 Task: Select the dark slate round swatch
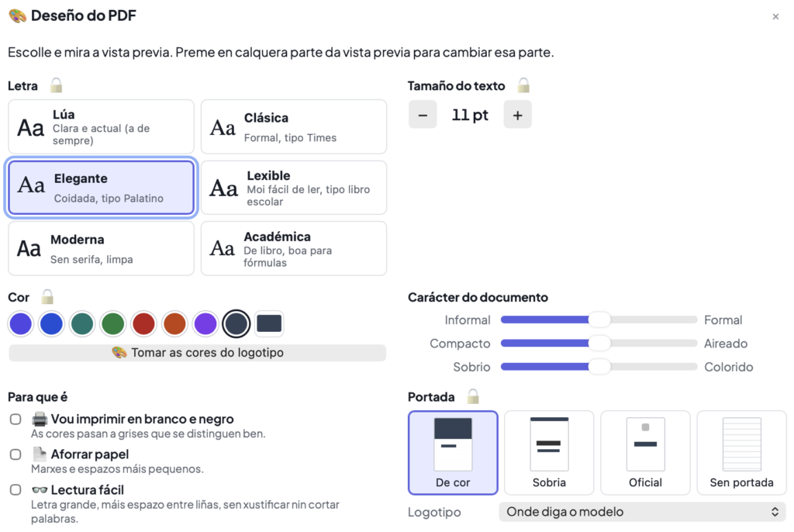point(236,323)
